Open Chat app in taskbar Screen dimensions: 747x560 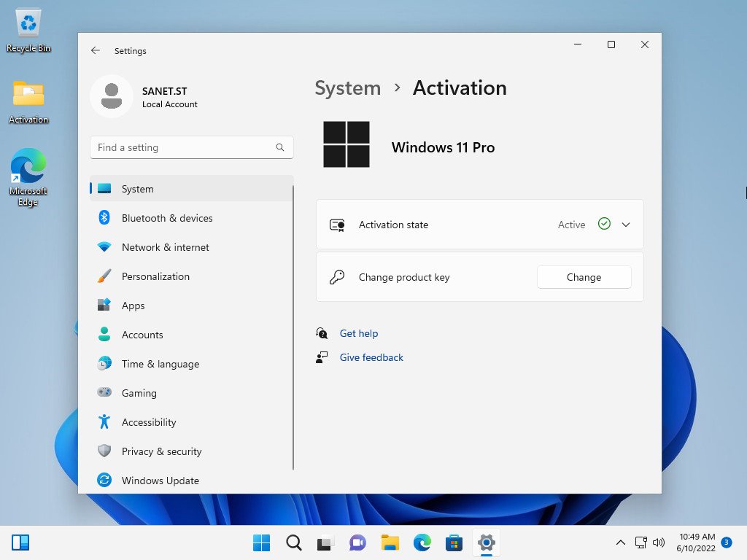[357, 542]
